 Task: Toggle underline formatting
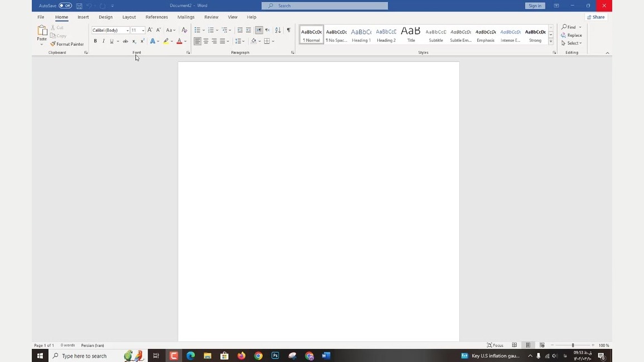(x=111, y=41)
